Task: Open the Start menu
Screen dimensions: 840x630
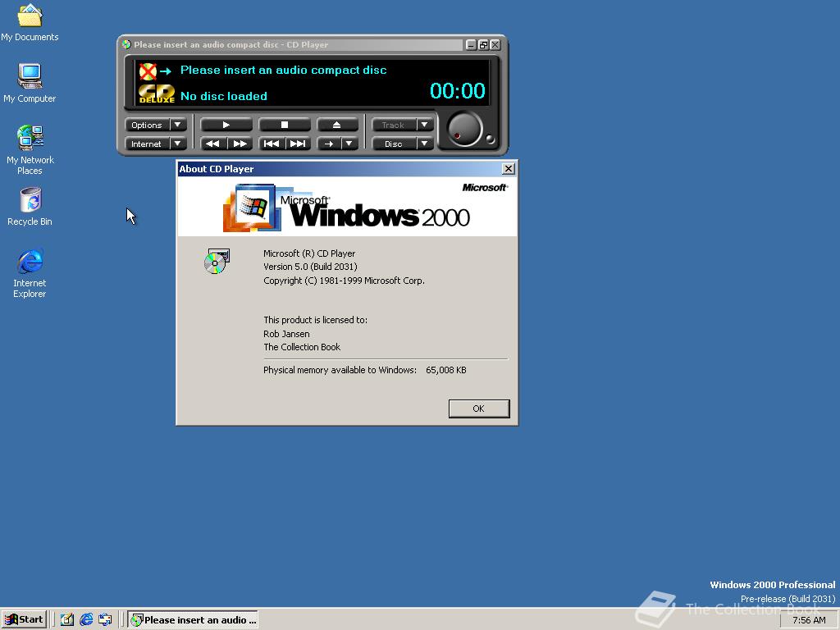Action: (x=24, y=620)
